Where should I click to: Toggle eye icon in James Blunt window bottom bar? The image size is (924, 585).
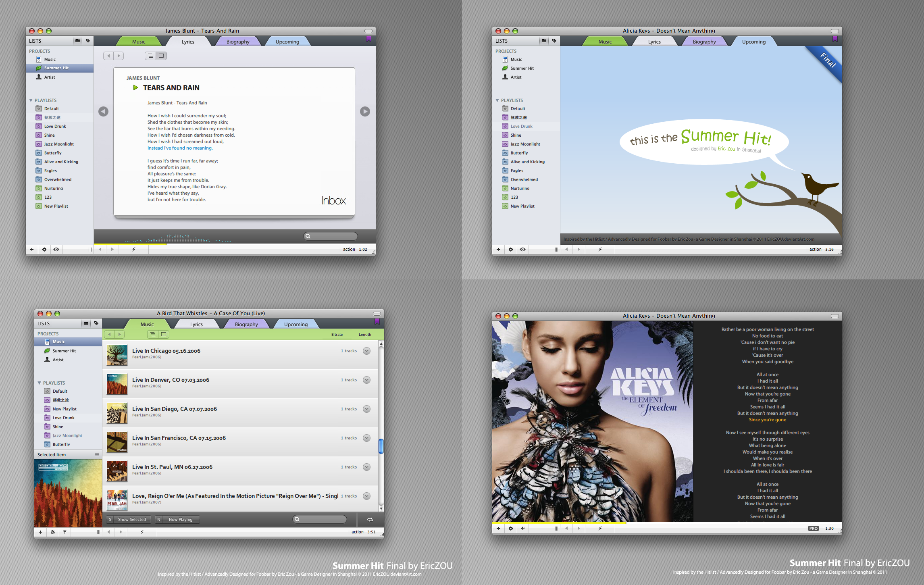(x=56, y=250)
